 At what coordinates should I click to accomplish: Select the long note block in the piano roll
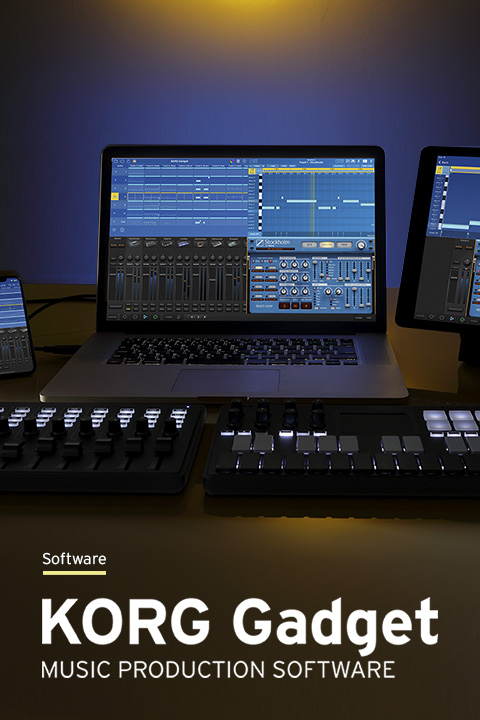pos(301,201)
